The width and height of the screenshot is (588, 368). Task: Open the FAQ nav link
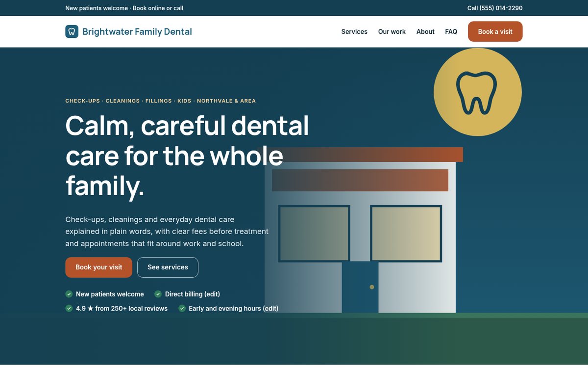point(451,31)
